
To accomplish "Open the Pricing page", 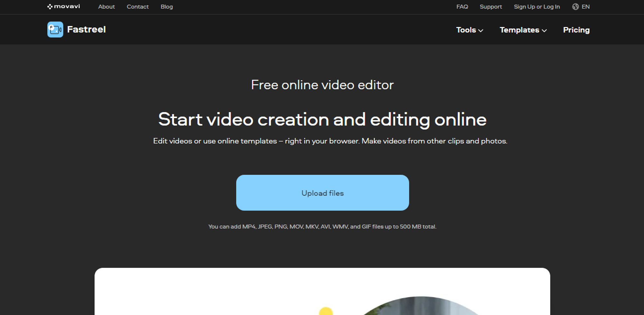I will point(576,30).
